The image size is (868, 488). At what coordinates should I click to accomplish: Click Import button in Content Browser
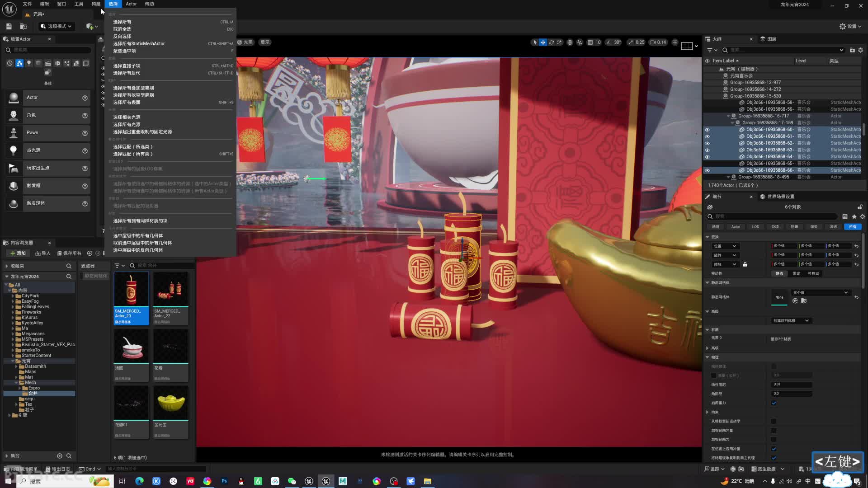pos(43,253)
